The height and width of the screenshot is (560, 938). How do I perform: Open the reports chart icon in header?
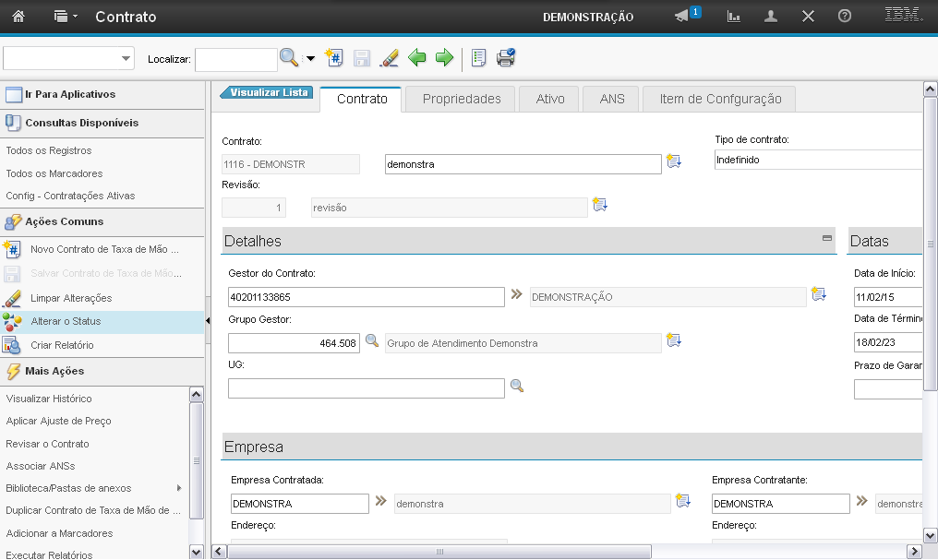[x=734, y=17]
